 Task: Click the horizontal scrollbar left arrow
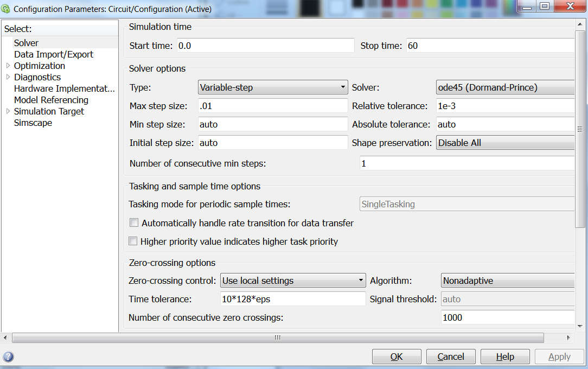tap(5, 338)
